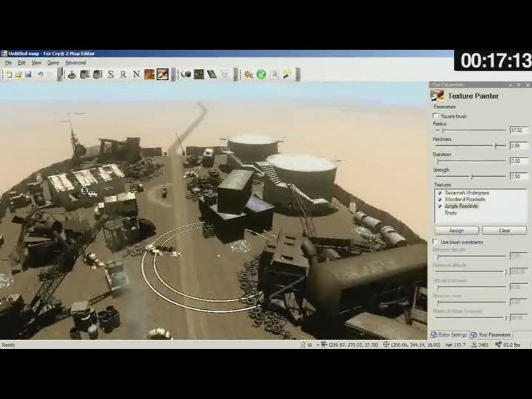Select the N terrain tool
This screenshot has width=532, height=399.
click(136, 74)
